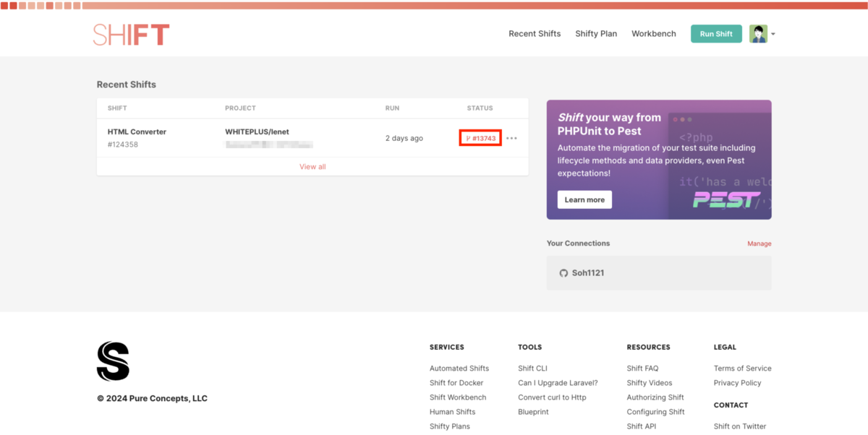Open the three-dot menu for HTML Converter row
Viewport: 868px width, 435px height.
pos(511,138)
